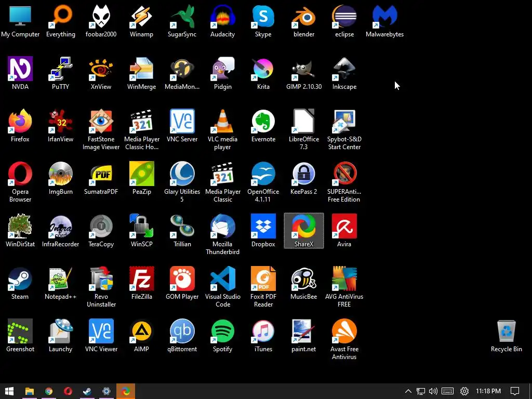
Task: Select the Spotify desktop icon
Action: coord(222,336)
